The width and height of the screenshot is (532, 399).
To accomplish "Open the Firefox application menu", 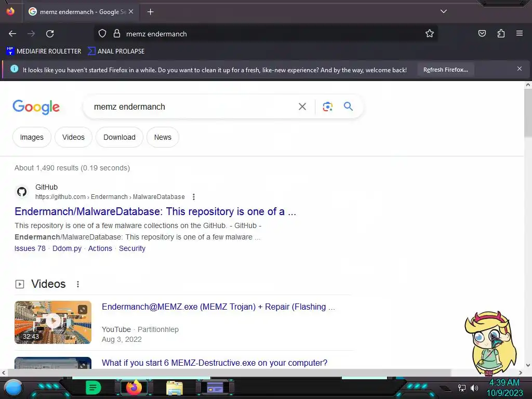I will pyautogui.click(x=520, y=33).
